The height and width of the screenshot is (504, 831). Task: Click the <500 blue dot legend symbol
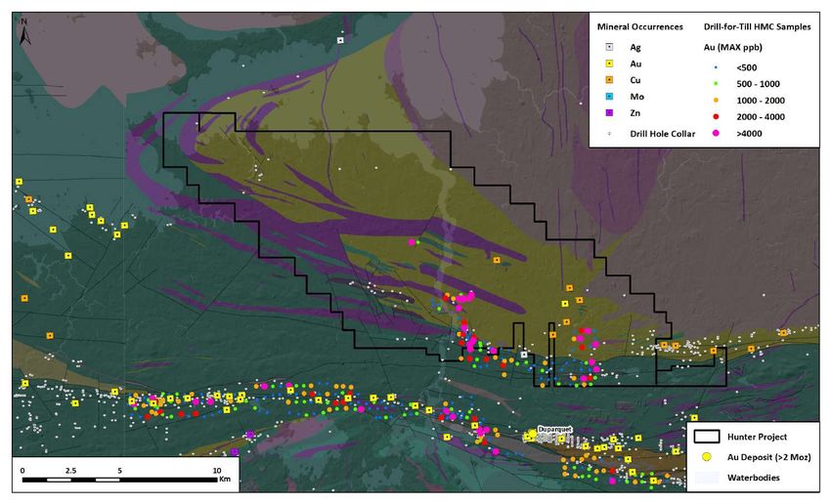tap(716, 67)
